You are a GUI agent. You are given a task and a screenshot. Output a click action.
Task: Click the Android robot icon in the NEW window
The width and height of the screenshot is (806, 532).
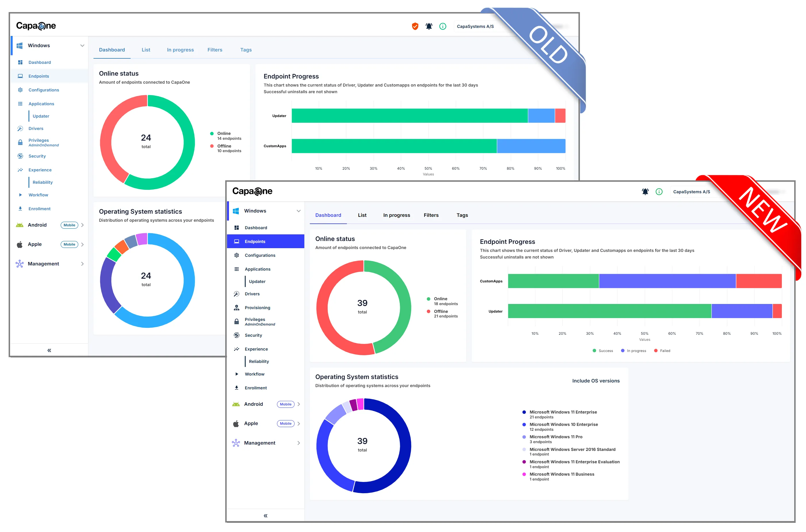pyautogui.click(x=236, y=404)
